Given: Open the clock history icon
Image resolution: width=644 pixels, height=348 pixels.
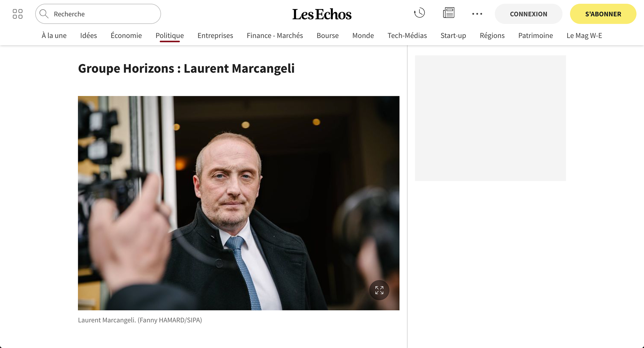Looking at the screenshot, I should (419, 13).
